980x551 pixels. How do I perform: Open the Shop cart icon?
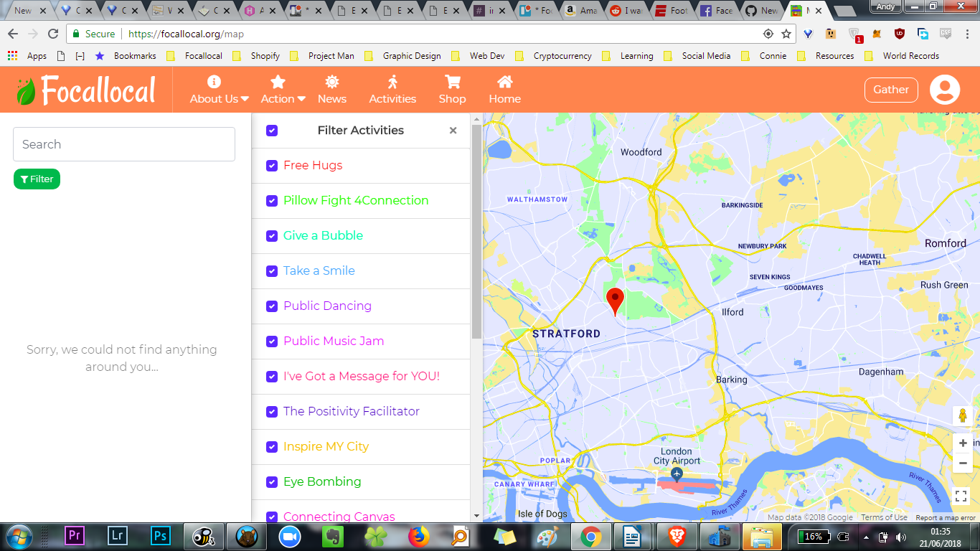tap(452, 82)
